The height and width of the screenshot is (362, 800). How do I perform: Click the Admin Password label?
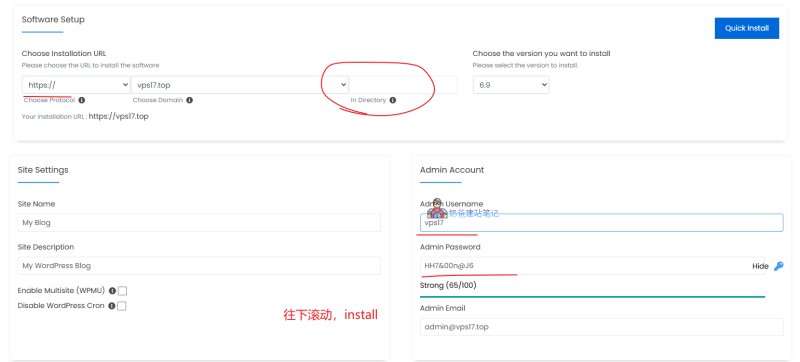point(450,247)
